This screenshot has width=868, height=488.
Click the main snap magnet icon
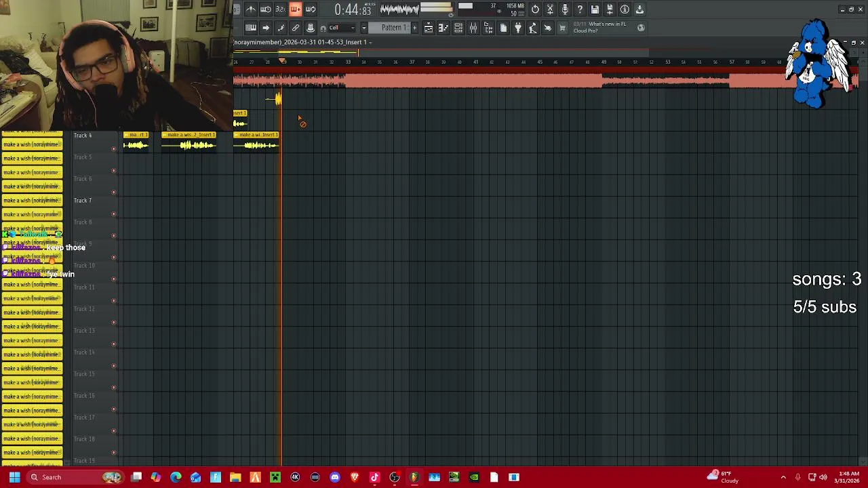tap(323, 28)
